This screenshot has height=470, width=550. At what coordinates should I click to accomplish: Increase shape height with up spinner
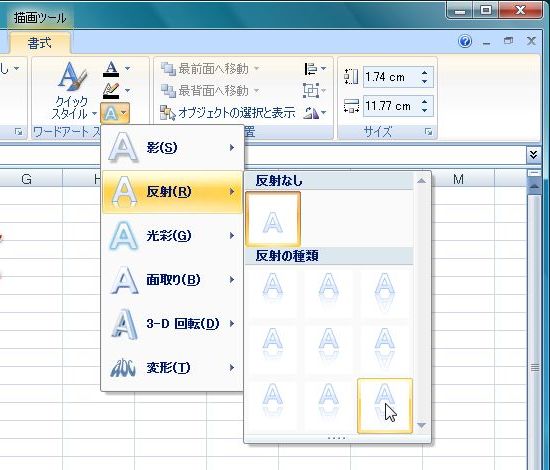(425, 73)
